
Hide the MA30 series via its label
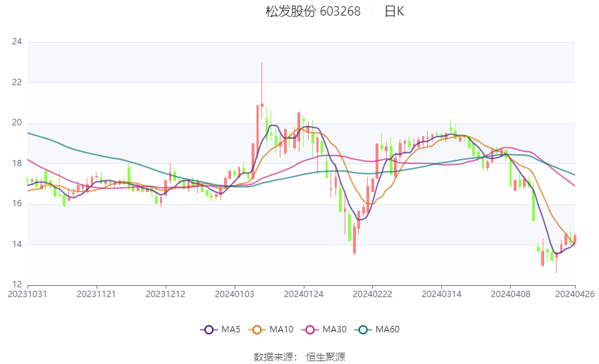point(334,330)
